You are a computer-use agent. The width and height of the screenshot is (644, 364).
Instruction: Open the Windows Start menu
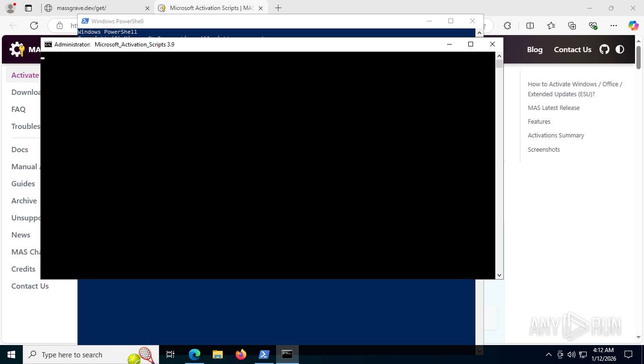[11, 355]
